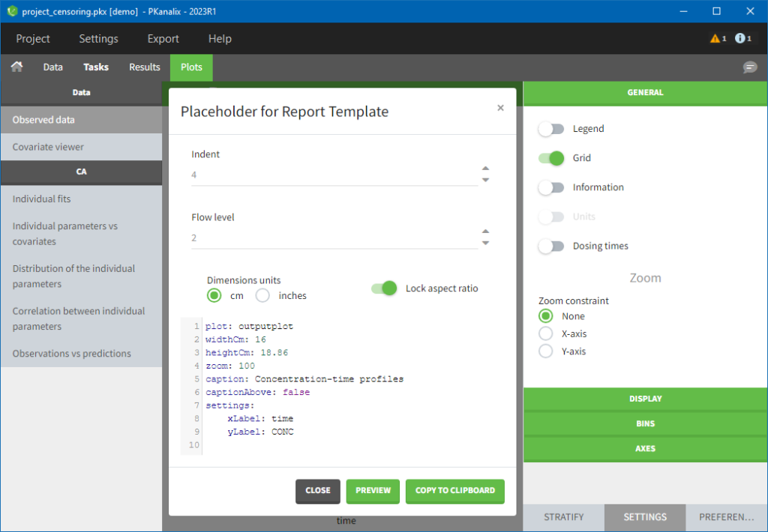Turn off the Grid toggle
Image resolution: width=768 pixels, height=532 pixels.
tap(551, 158)
